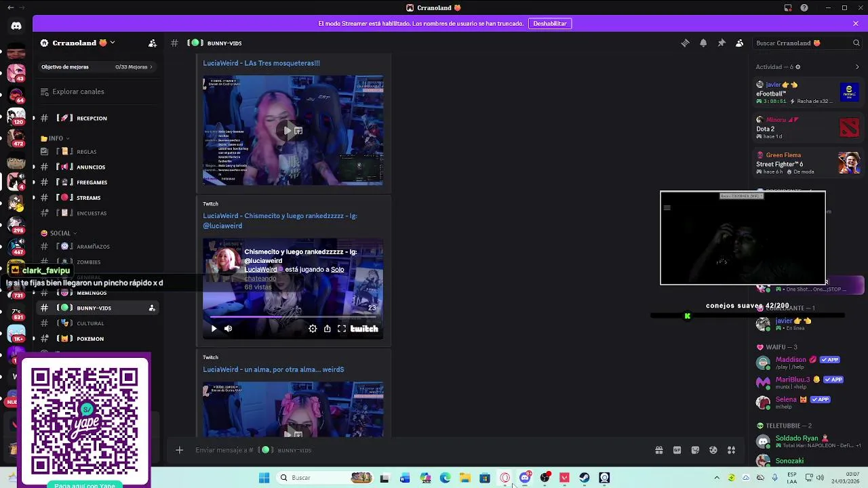The image size is (868, 488).
Task: Open Twitch player settings gear
Action: click(313, 329)
